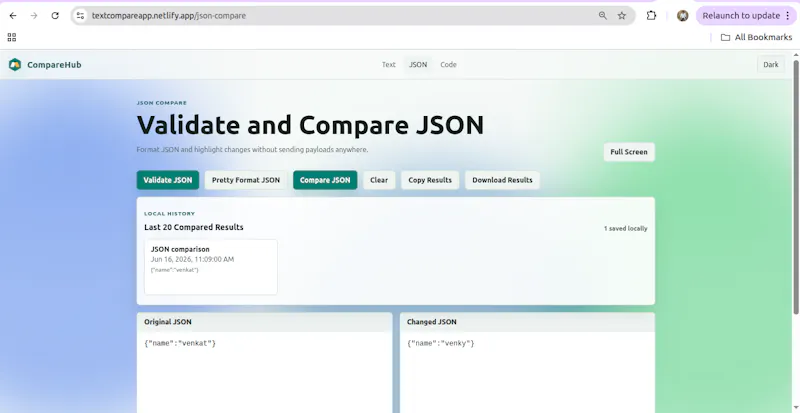The image size is (800, 413).
Task: Click the zoom magnifier icon in the address bar
Action: (x=603, y=15)
